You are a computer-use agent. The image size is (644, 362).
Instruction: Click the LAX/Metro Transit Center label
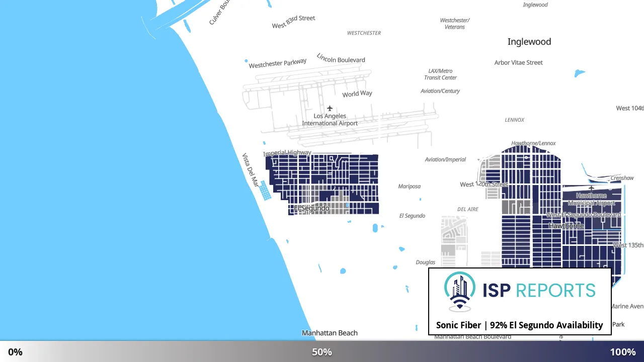tap(440, 74)
